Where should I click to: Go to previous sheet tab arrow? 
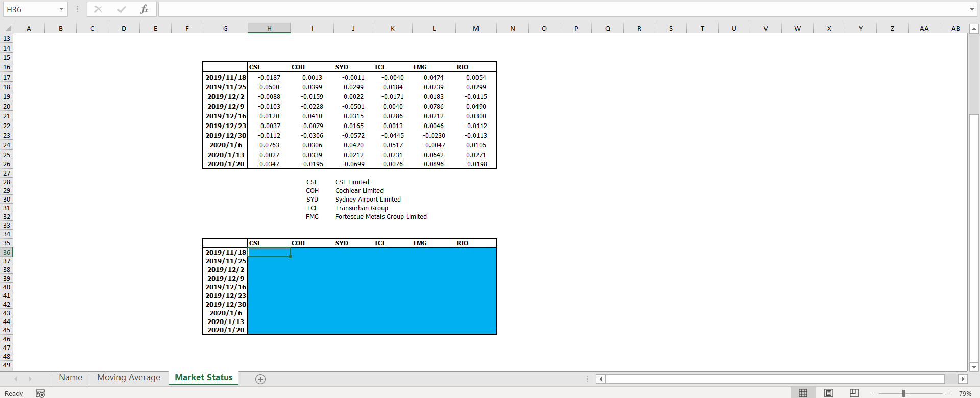(16, 379)
